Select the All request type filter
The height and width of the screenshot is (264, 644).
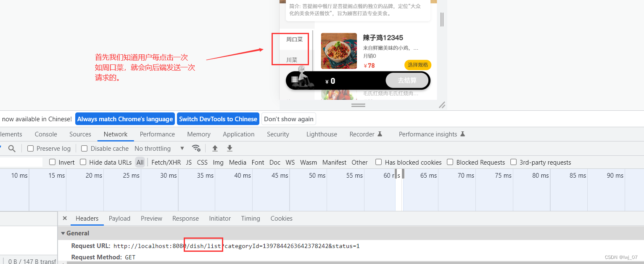140,162
